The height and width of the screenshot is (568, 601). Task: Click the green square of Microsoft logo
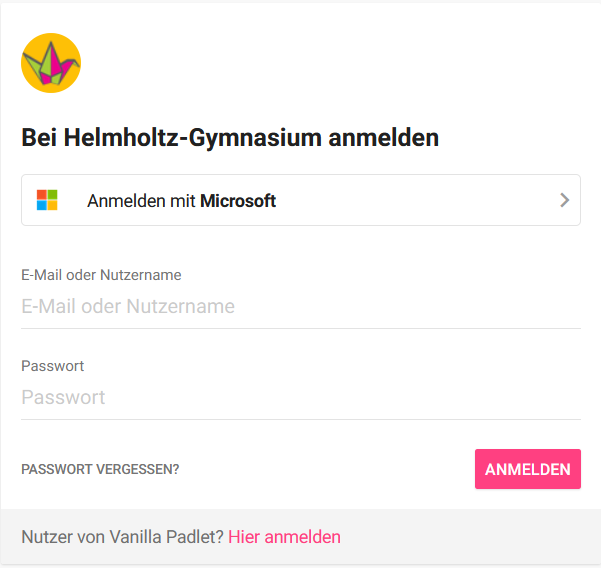click(x=53, y=195)
